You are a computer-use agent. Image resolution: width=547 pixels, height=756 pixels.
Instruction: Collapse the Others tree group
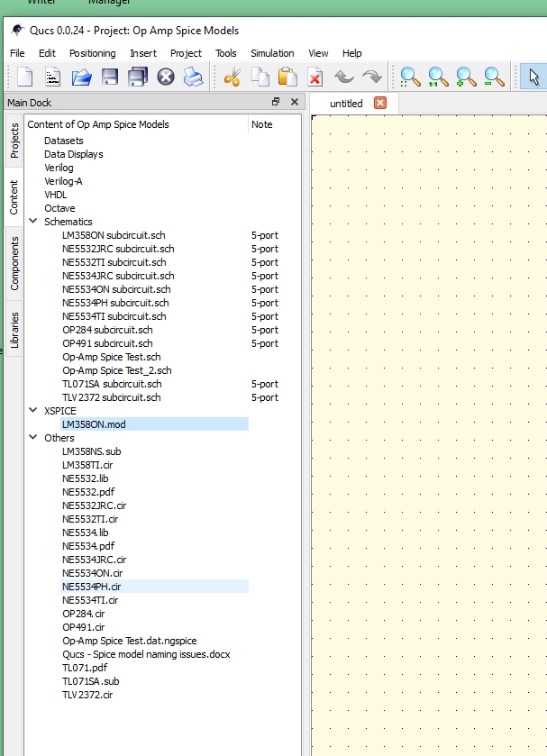pos(33,437)
